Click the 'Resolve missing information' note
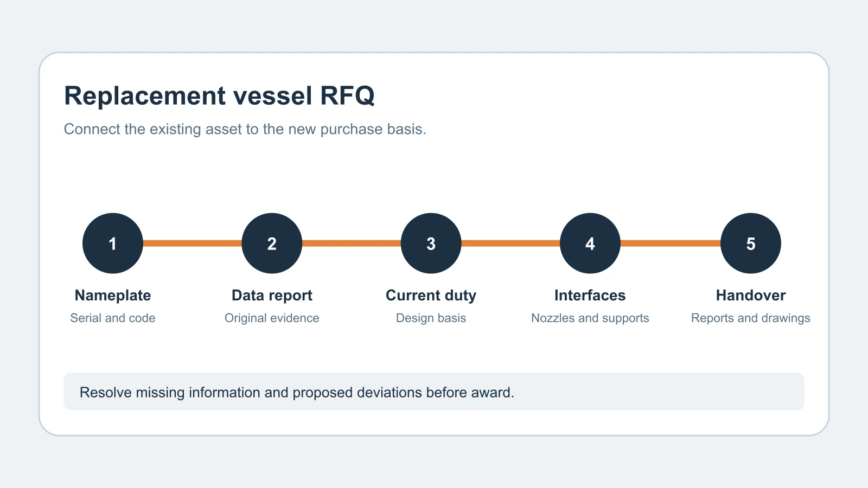The width and height of the screenshot is (868, 488). [x=434, y=391]
